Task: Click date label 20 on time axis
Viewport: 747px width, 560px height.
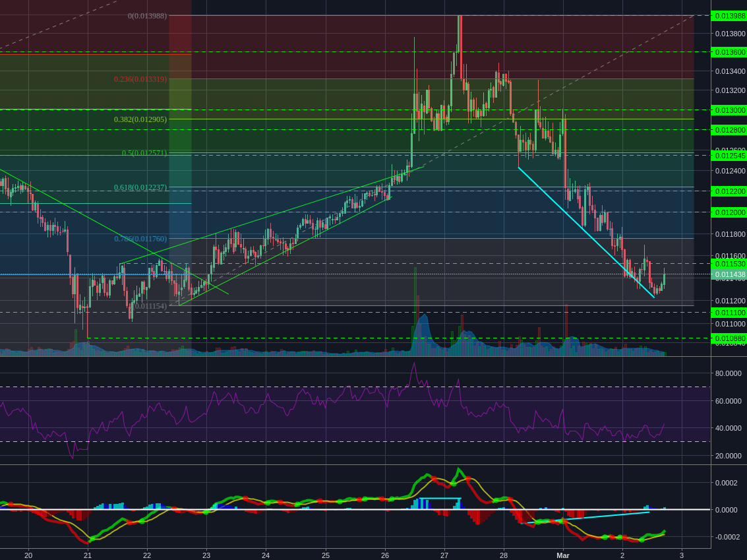Action: click(28, 555)
